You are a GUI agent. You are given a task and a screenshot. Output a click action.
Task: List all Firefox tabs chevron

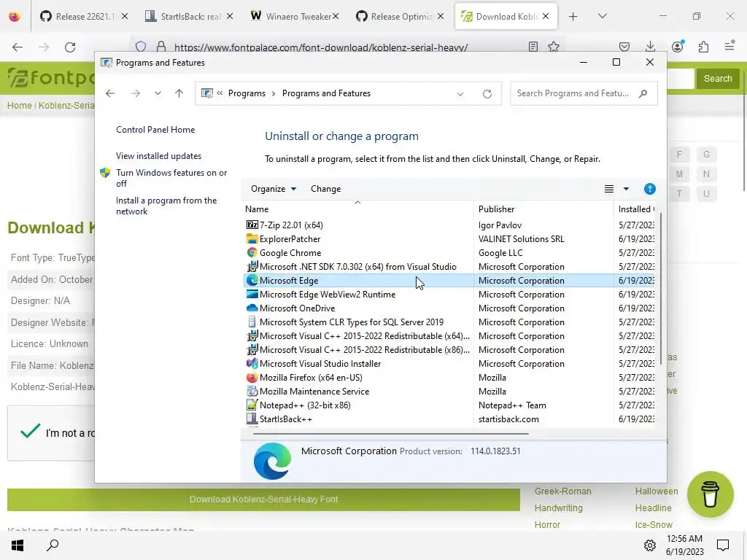(x=602, y=16)
